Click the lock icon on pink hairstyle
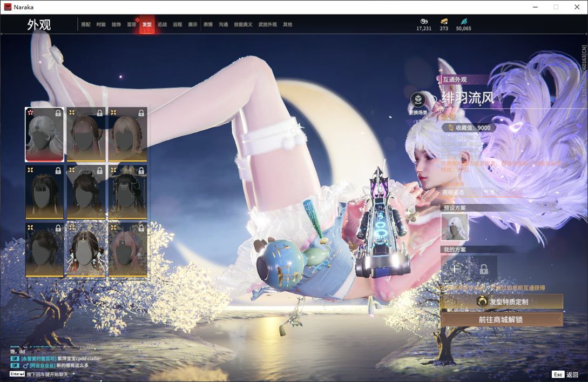Image resolution: width=588 pixels, height=382 pixels. point(141,228)
